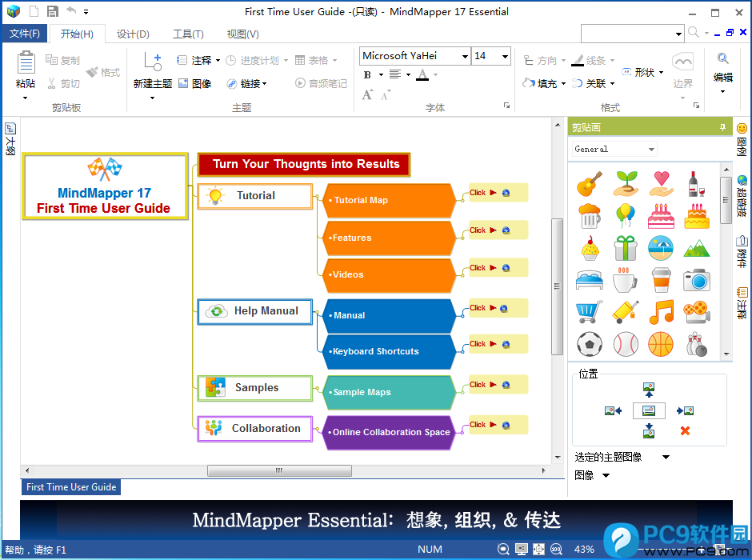Remove topic image with the red X
Image resolution: width=752 pixels, height=560 pixels.
[x=686, y=430]
